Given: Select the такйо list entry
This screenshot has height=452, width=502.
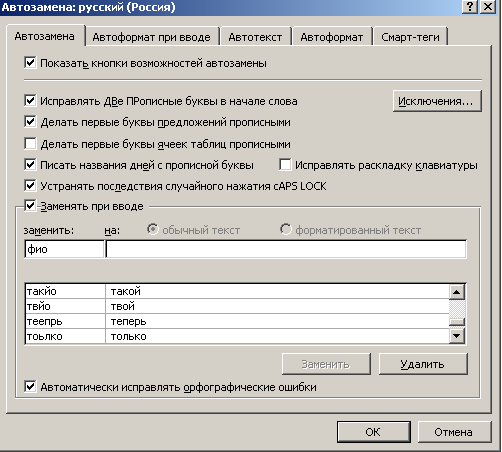Looking at the screenshot, I should click(65, 291).
